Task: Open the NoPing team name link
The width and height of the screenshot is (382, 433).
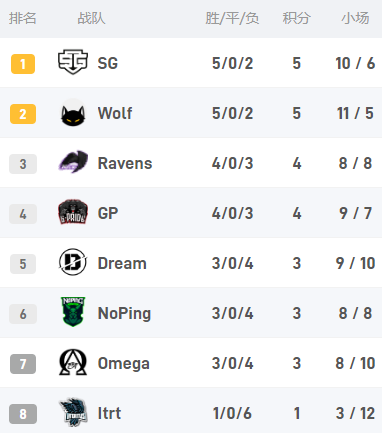Action: point(124,314)
